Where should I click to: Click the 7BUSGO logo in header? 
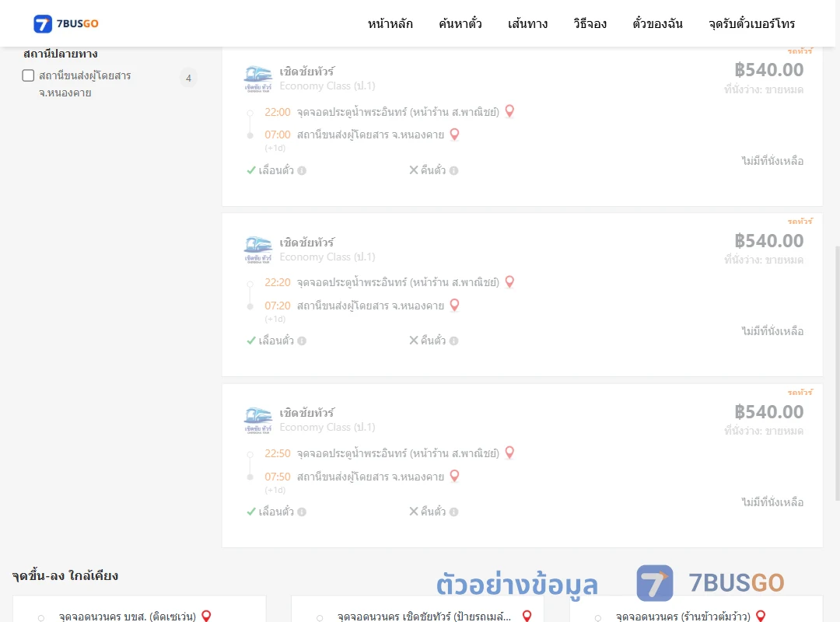click(x=66, y=23)
